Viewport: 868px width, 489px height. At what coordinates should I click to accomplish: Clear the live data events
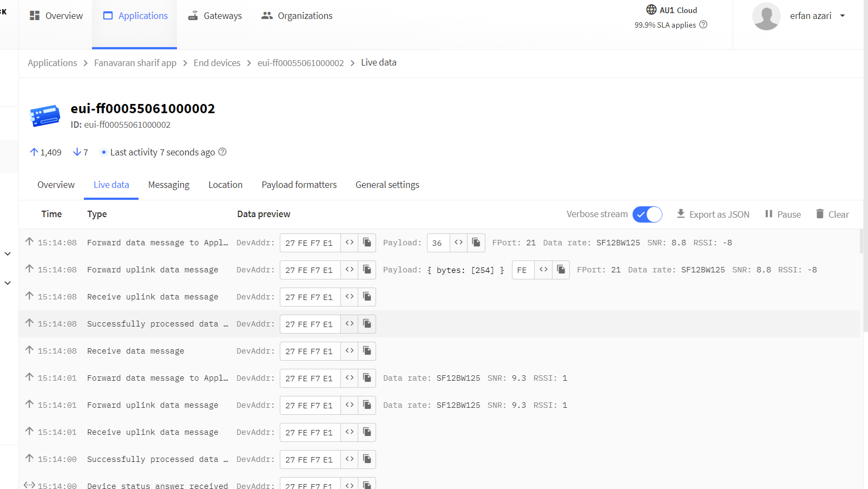(x=832, y=214)
